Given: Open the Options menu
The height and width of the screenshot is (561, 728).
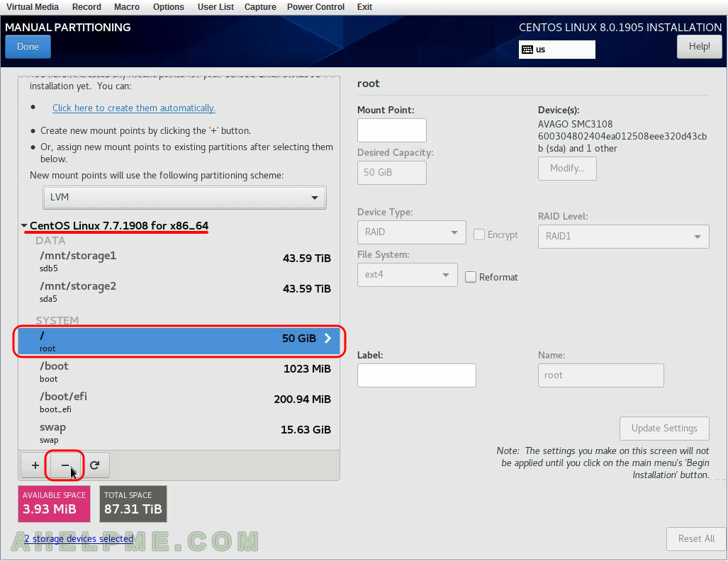Looking at the screenshot, I should pyautogui.click(x=169, y=7).
